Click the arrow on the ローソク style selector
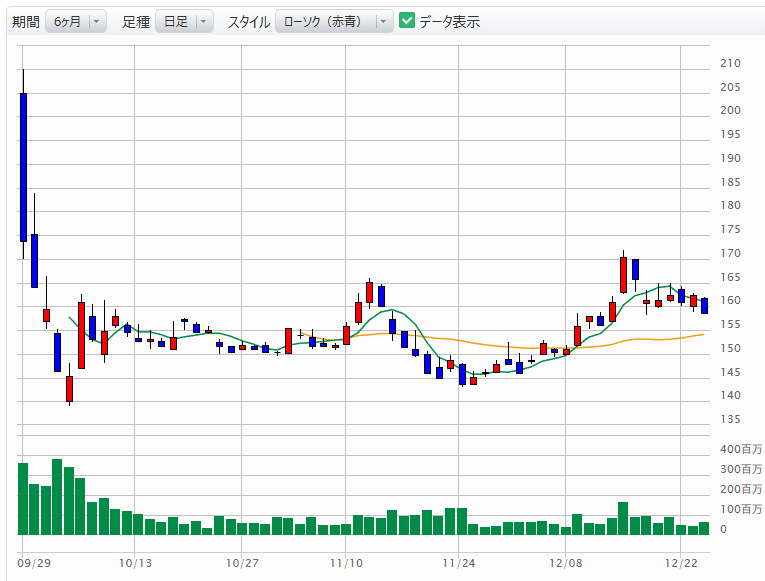Image resolution: width=765 pixels, height=581 pixels. point(382,21)
